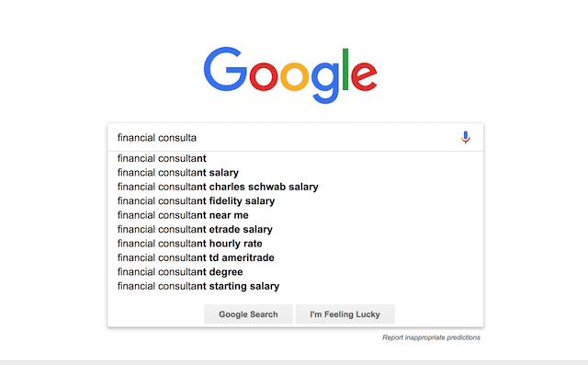Pick the 'financial consultant charles schwab salary' suggestion

pyautogui.click(x=296, y=187)
